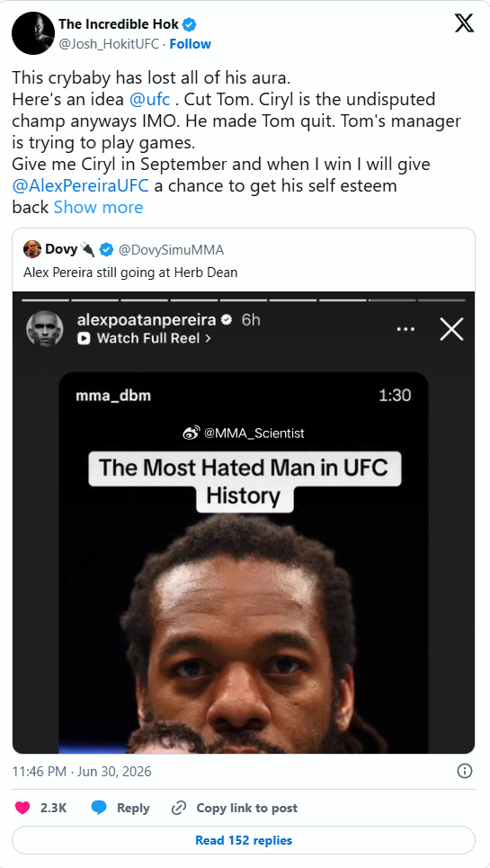Open the post info circle icon
The width and height of the screenshot is (490, 868).
click(465, 771)
